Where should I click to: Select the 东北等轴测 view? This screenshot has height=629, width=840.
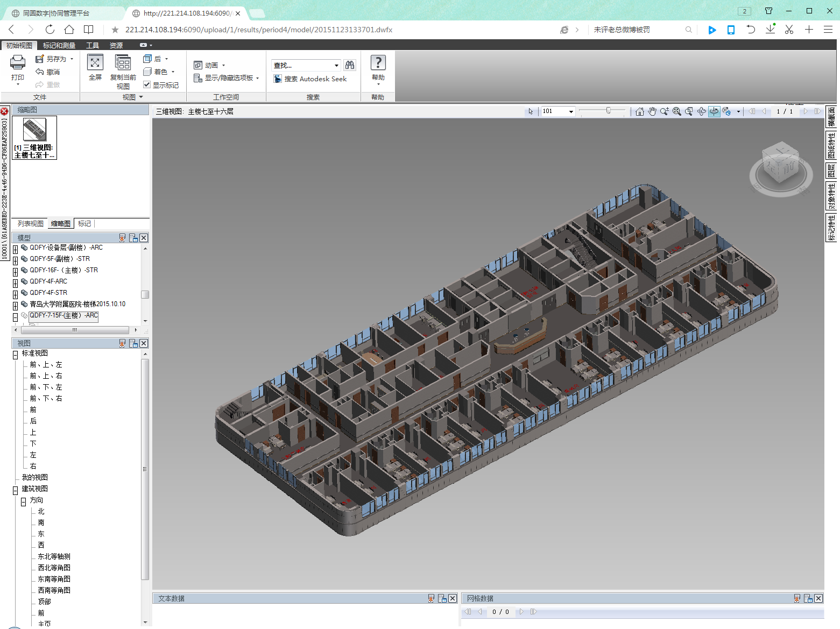tap(54, 556)
